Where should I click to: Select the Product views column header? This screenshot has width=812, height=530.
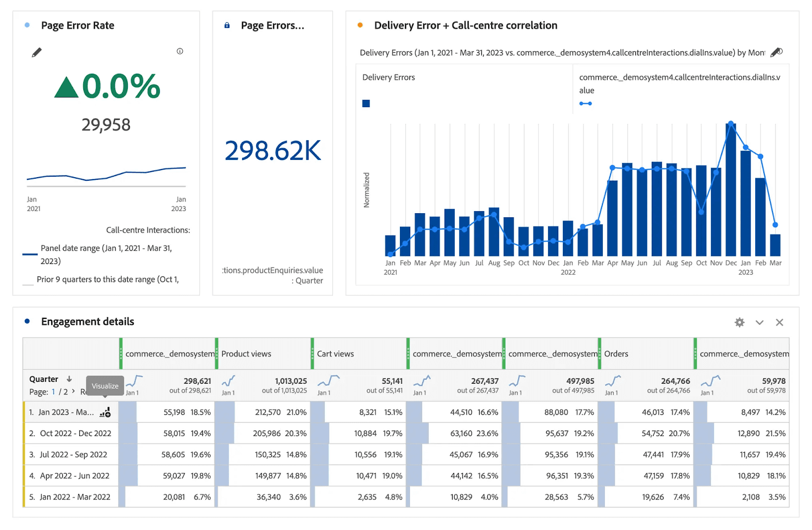click(x=246, y=354)
